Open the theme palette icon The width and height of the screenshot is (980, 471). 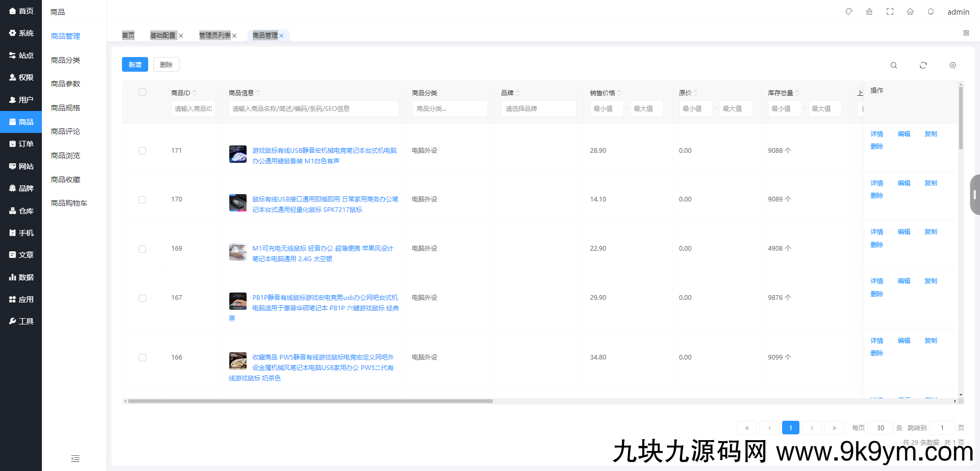(849, 11)
